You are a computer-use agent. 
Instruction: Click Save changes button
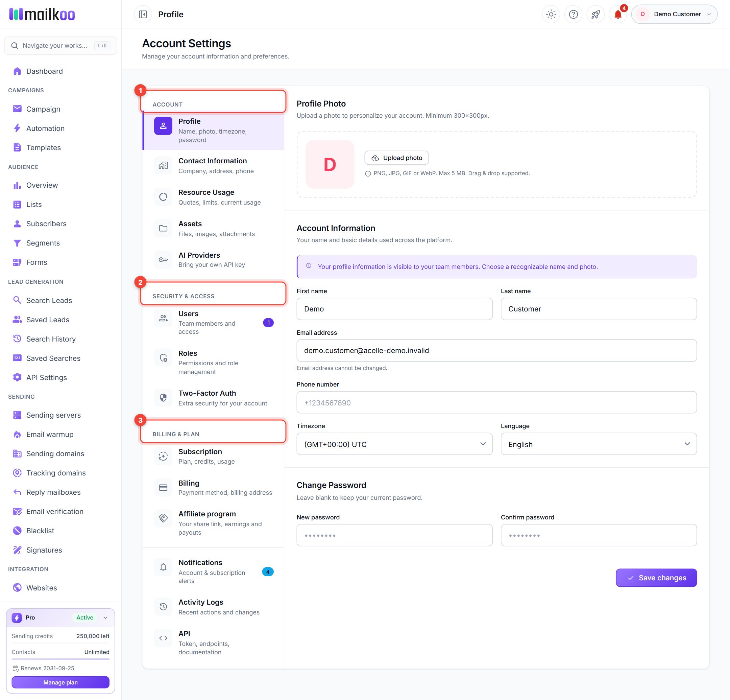[656, 577]
